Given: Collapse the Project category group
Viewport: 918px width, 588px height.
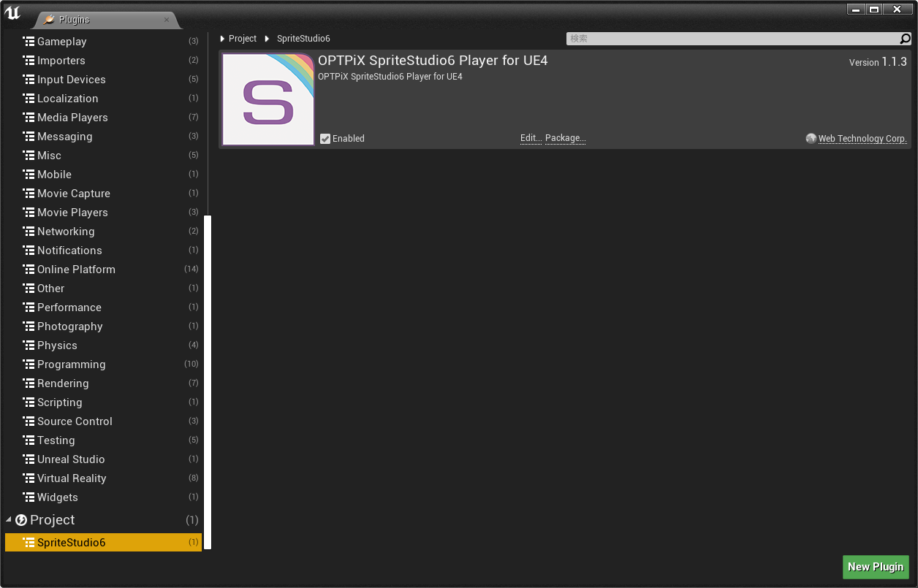Looking at the screenshot, I should tap(9, 520).
